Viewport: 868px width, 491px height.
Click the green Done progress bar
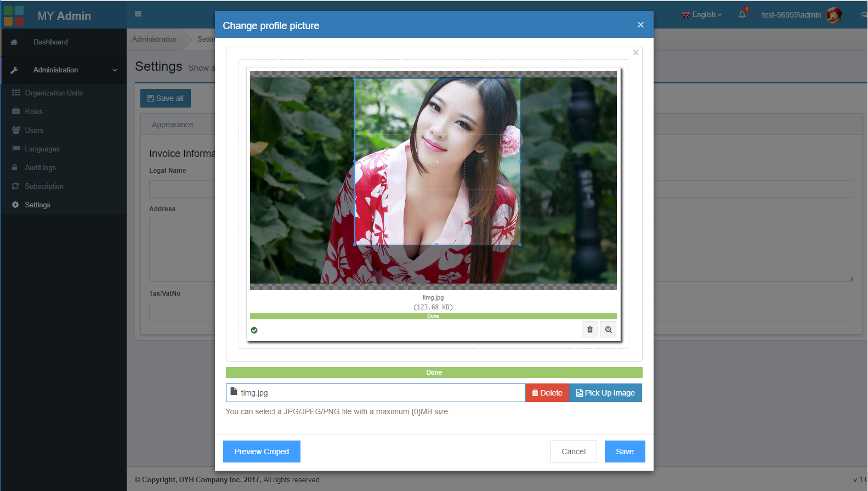tap(434, 373)
